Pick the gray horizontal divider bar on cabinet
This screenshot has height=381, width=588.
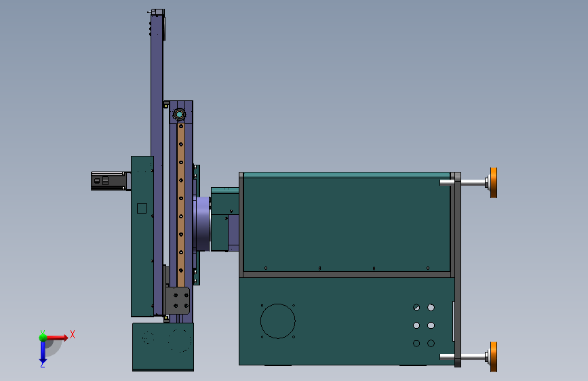pyautogui.click(x=347, y=275)
